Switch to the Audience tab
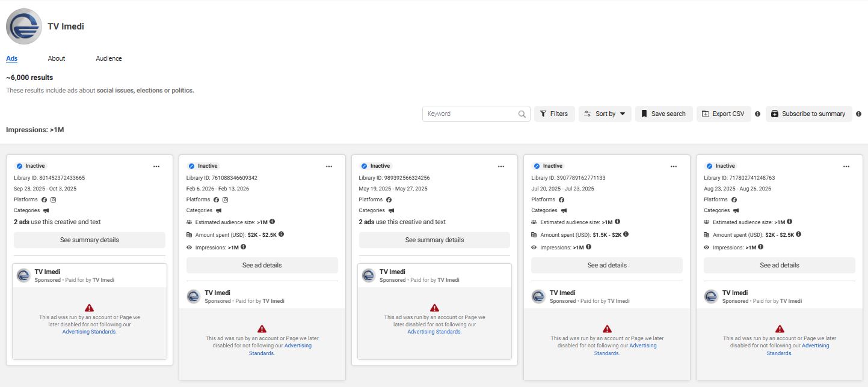This screenshot has width=868, height=387. 109,58
